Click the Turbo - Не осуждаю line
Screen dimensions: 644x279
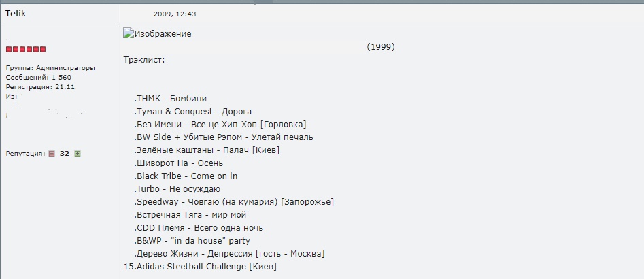(x=177, y=189)
